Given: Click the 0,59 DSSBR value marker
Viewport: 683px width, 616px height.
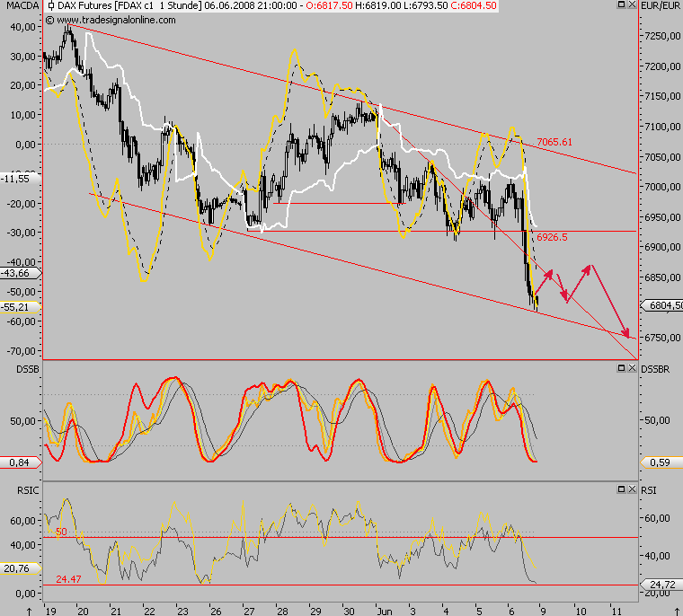Looking at the screenshot, I should coord(661,462).
